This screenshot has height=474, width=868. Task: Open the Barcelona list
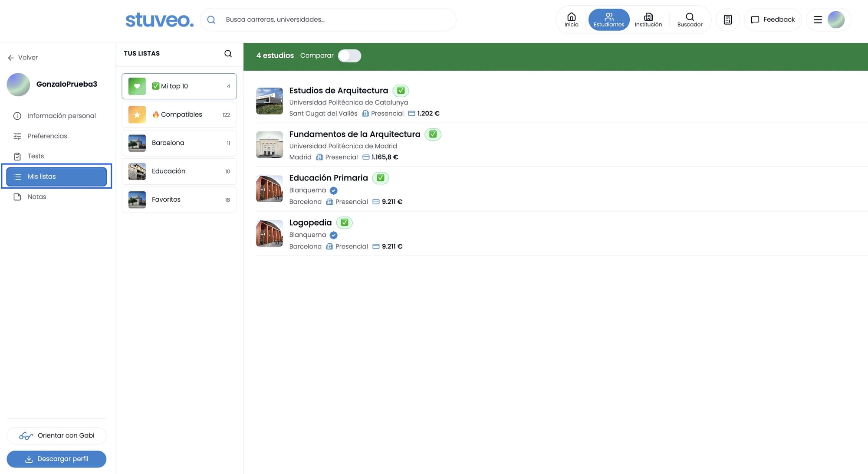click(x=179, y=143)
